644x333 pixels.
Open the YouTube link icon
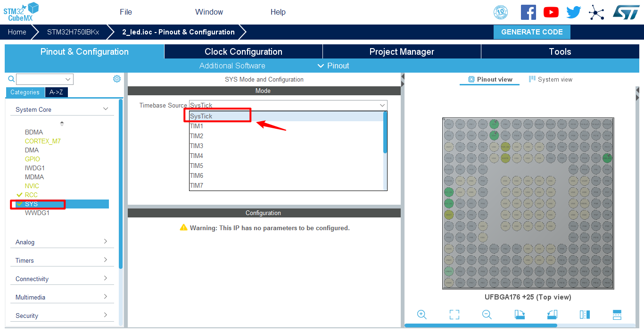point(551,12)
